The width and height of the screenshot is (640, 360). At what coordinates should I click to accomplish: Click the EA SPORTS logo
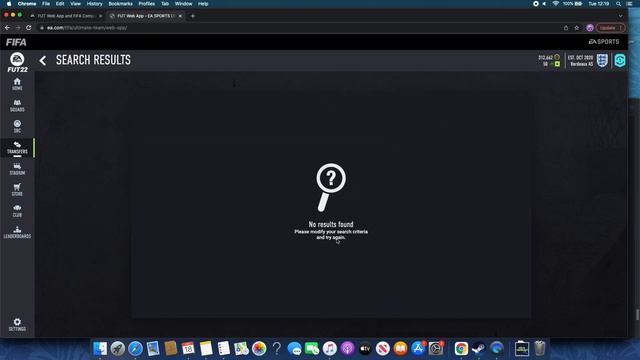coord(604,42)
